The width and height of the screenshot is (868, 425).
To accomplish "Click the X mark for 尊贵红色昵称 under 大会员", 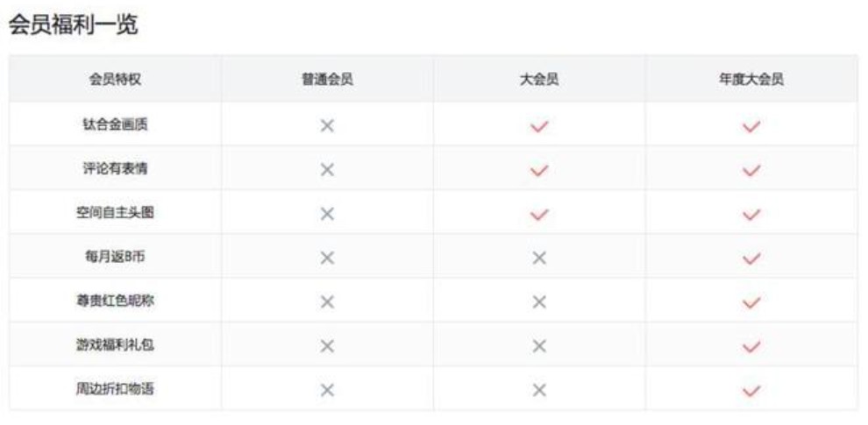I will click(539, 301).
